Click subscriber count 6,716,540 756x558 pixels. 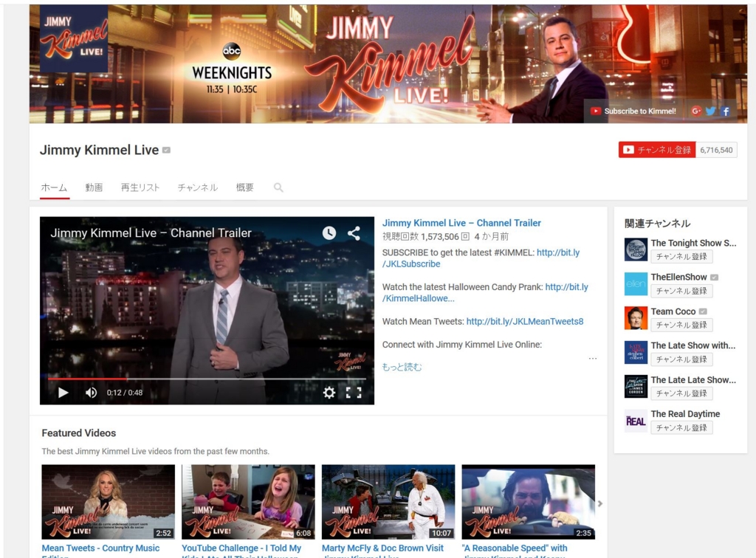[716, 150]
